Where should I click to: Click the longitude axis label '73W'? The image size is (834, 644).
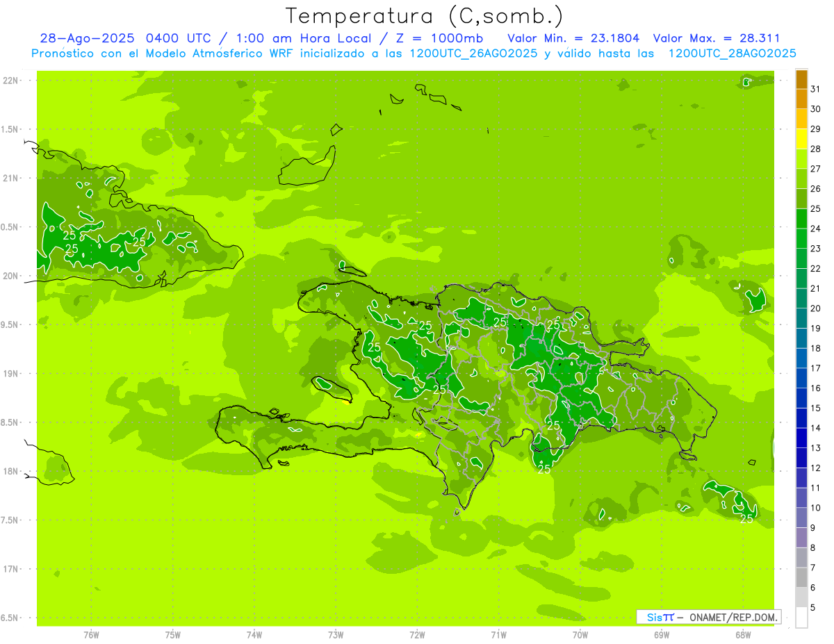(336, 635)
